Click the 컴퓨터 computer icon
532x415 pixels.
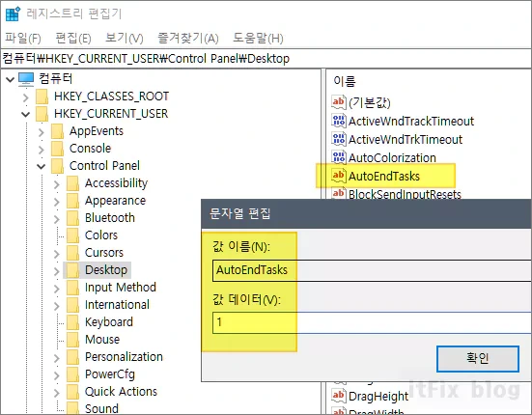(26, 79)
